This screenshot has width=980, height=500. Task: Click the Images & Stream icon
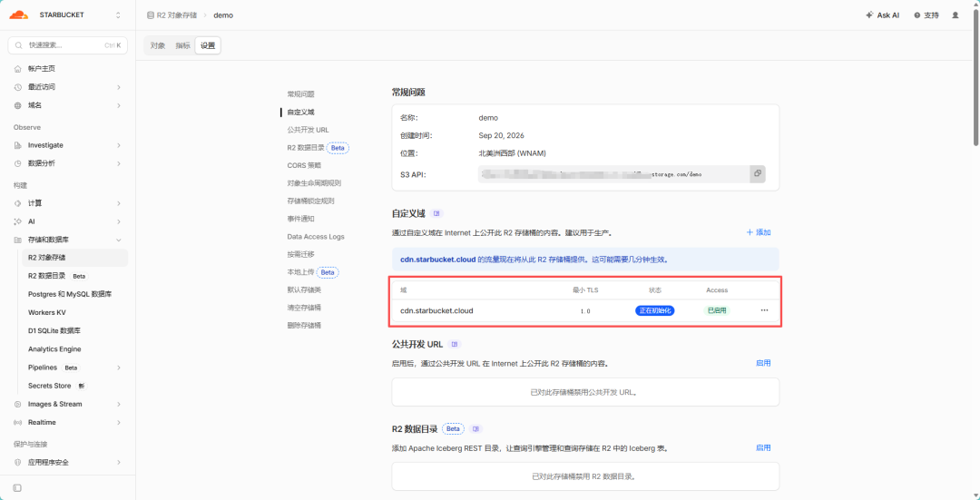tap(17, 404)
